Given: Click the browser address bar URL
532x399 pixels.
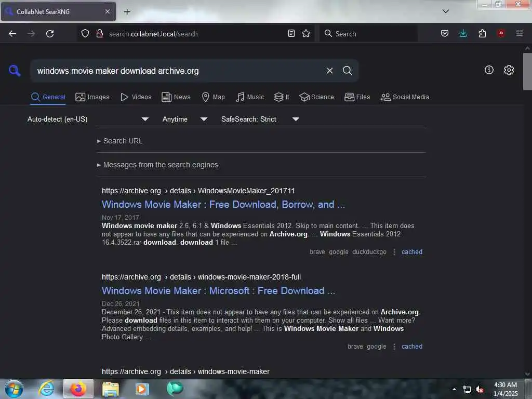Looking at the screenshot, I should (153, 34).
